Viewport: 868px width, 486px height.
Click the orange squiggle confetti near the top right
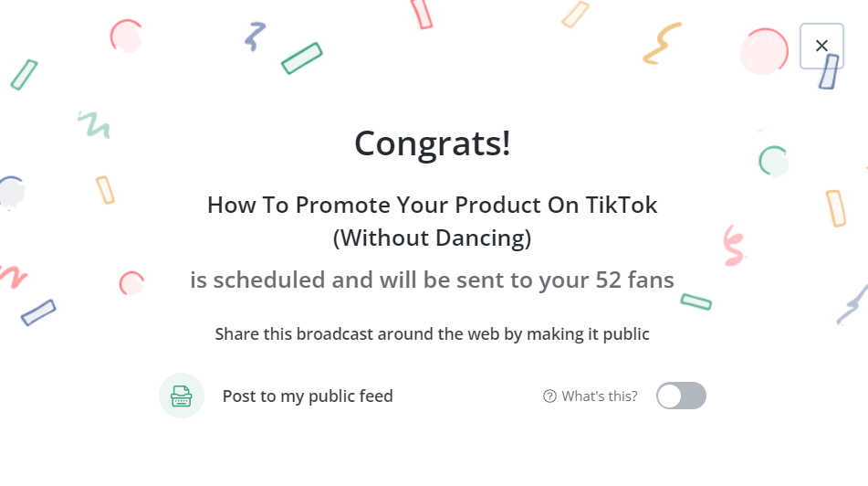click(664, 44)
